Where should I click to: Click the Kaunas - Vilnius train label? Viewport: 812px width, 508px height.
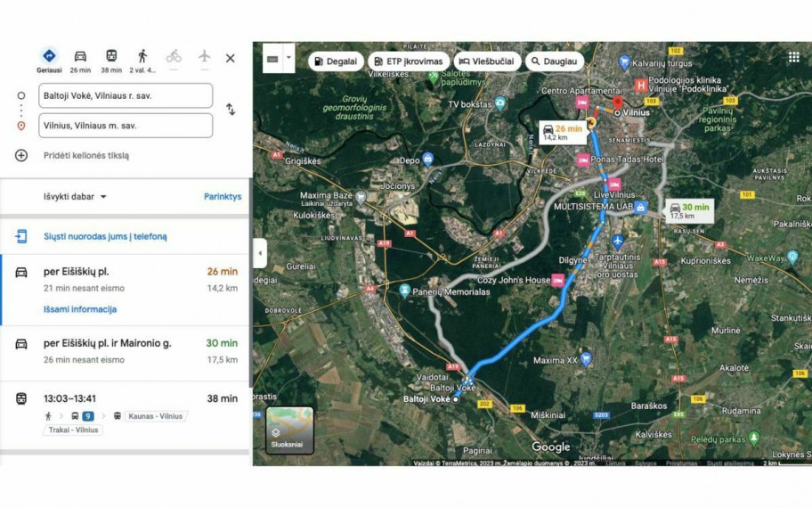tap(155, 416)
